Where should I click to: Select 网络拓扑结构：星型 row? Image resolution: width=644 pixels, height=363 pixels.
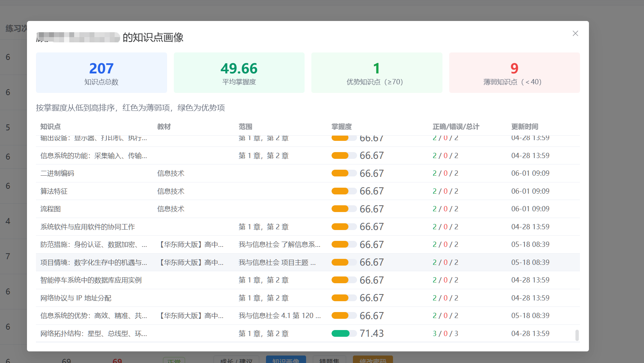[x=308, y=333]
